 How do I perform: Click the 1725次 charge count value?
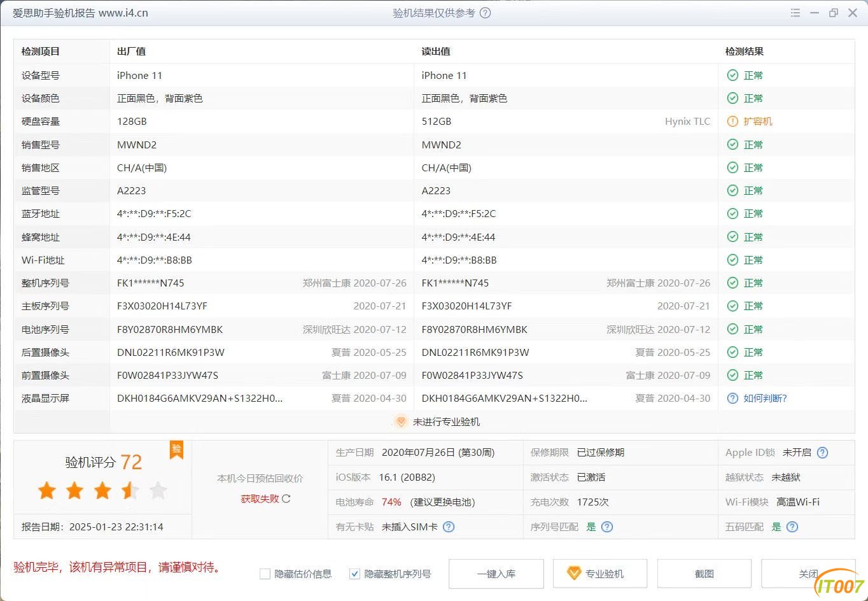593,502
